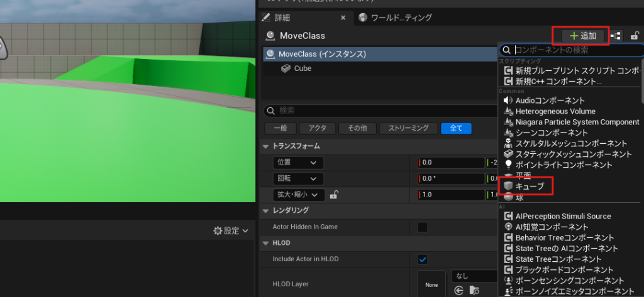Click the スタティックメッシュコンポーネント mesh icon
This screenshot has height=297, width=644.
pos(508,154)
